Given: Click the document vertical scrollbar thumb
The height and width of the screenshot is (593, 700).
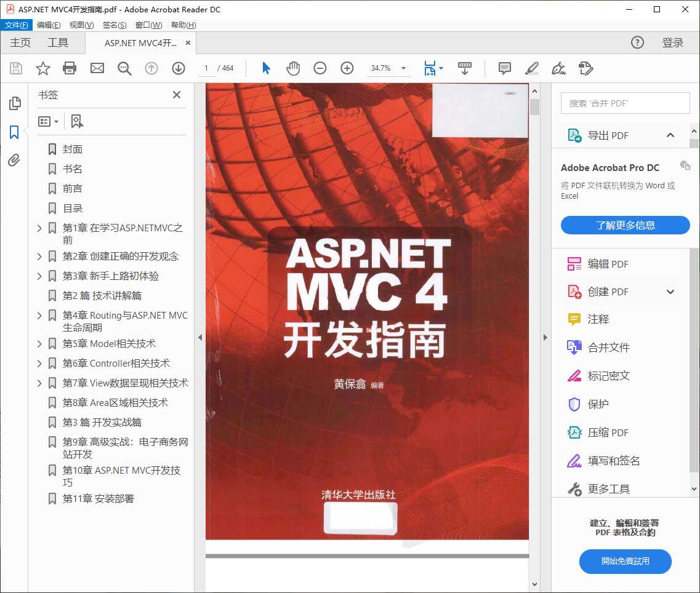Looking at the screenshot, I should click(534, 107).
